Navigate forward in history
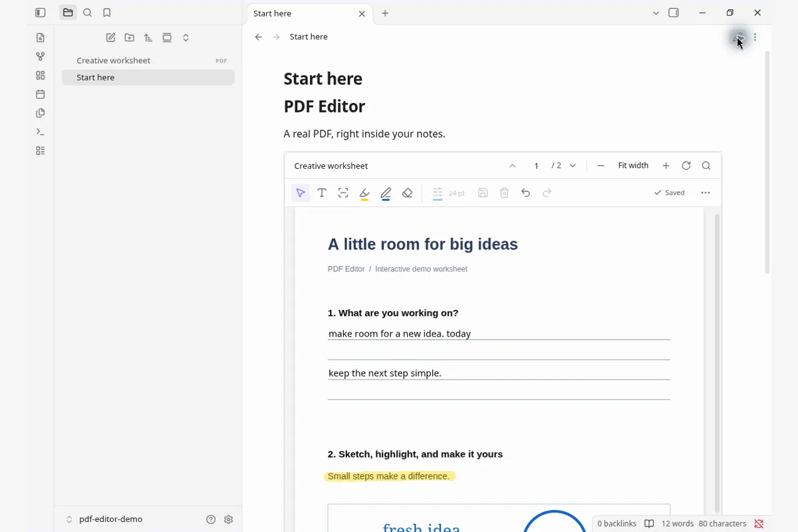The width and height of the screenshot is (798, 532). 276,37
